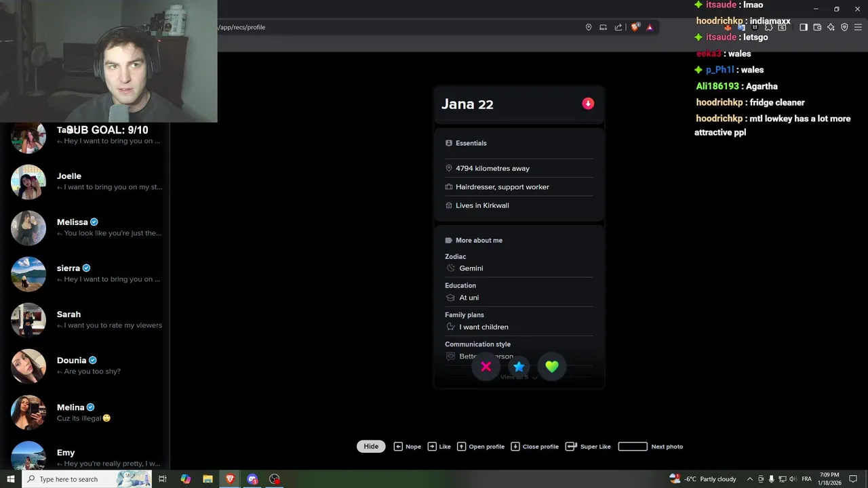Click Melina's blue verified badge
The height and width of the screenshot is (488, 868).
[x=90, y=407]
